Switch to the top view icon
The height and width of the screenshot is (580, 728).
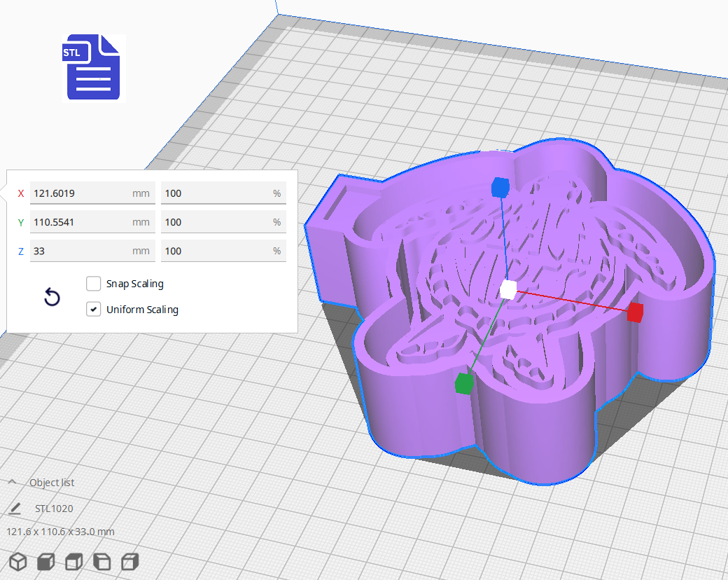(73, 561)
